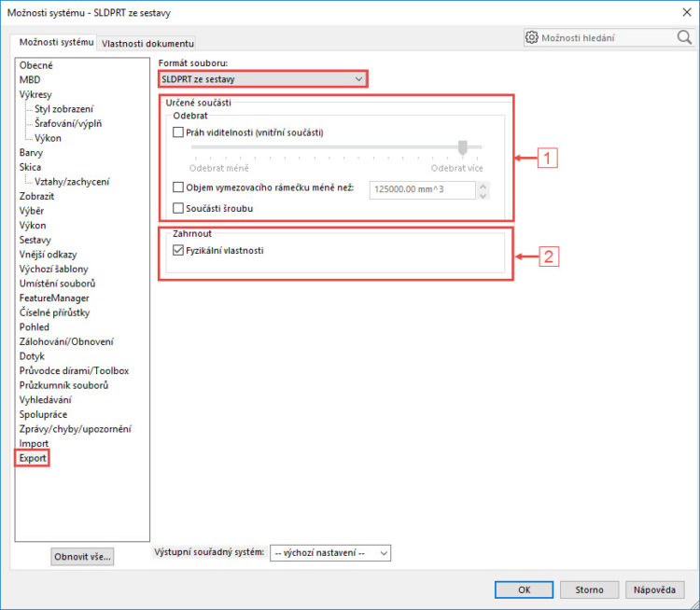
Task: Switch to Vlastnosti dokumentu tab
Action: (147, 44)
